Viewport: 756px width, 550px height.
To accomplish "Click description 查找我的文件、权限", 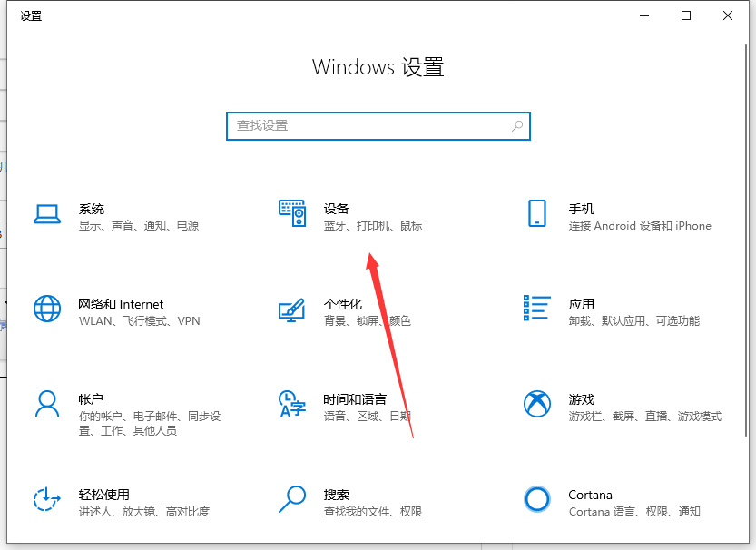I will (x=373, y=512).
